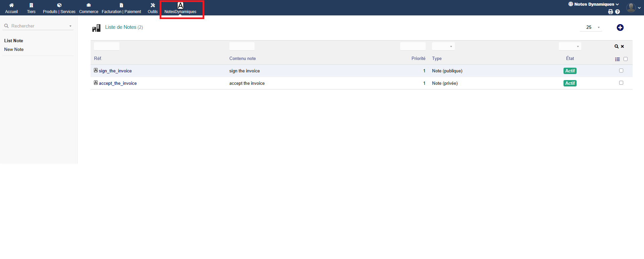Open the Facturation | Paiement menu
Screen dimensions: 644x259
tap(121, 8)
